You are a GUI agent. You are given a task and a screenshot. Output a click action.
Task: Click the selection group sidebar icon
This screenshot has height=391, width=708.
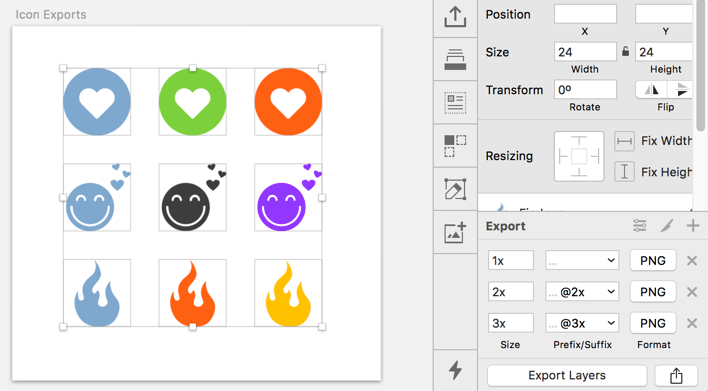point(455,146)
